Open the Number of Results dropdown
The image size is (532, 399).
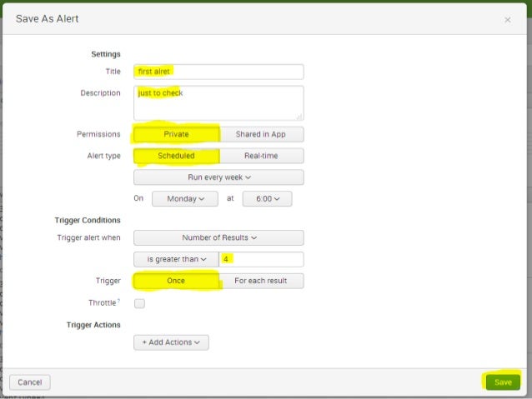(218, 237)
